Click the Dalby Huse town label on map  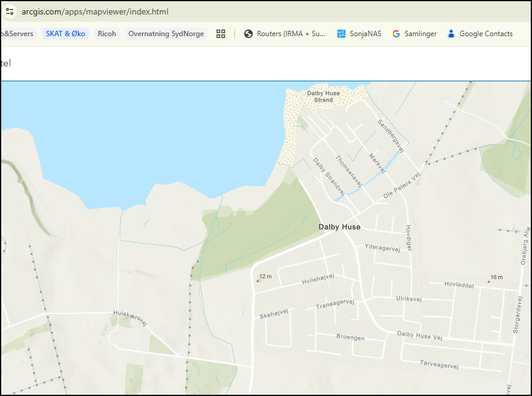339,227
